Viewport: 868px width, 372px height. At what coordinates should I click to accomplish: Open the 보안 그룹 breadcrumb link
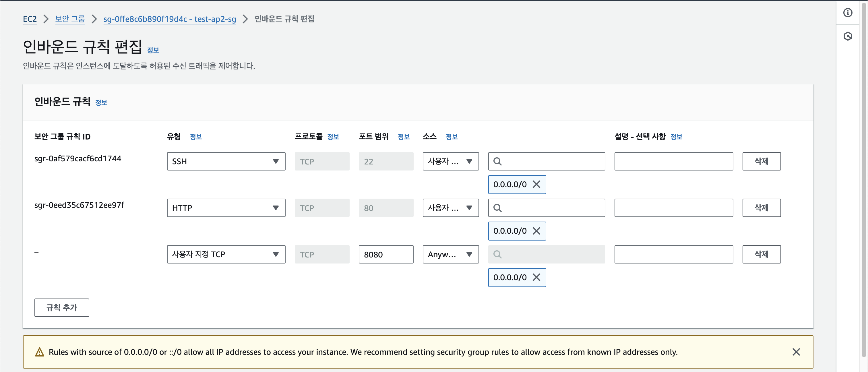(x=70, y=19)
